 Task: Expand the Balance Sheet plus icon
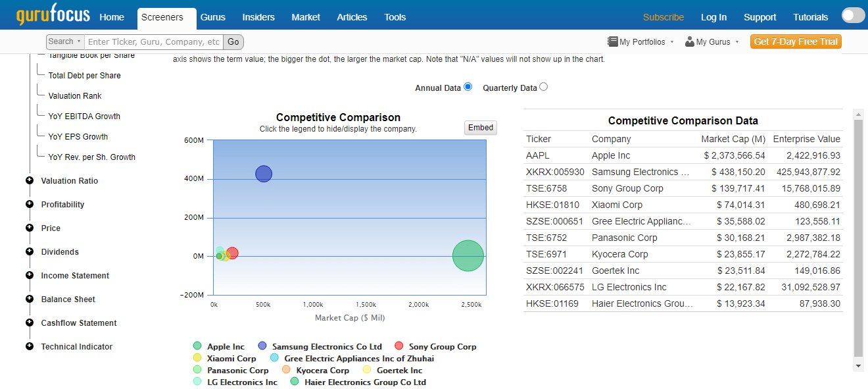click(30, 299)
